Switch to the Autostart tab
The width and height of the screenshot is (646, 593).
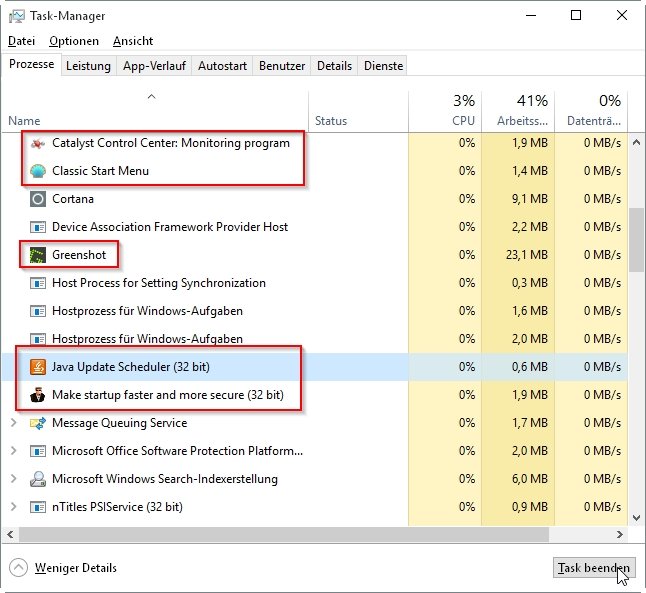click(222, 66)
